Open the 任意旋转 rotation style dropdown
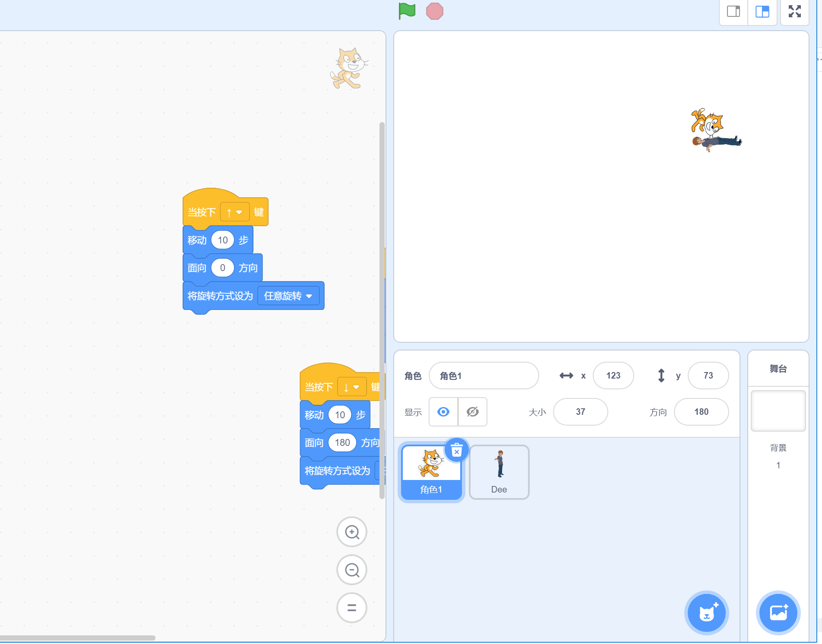The image size is (822, 644). tap(288, 296)
